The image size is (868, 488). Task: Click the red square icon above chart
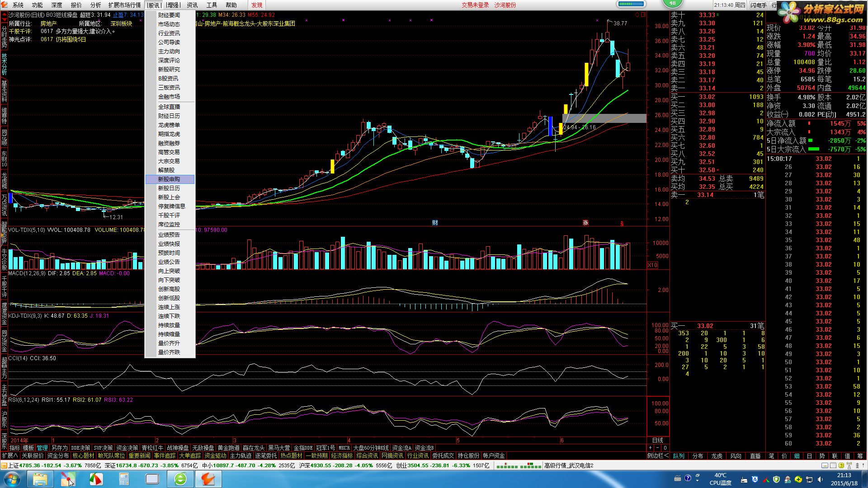643,14
